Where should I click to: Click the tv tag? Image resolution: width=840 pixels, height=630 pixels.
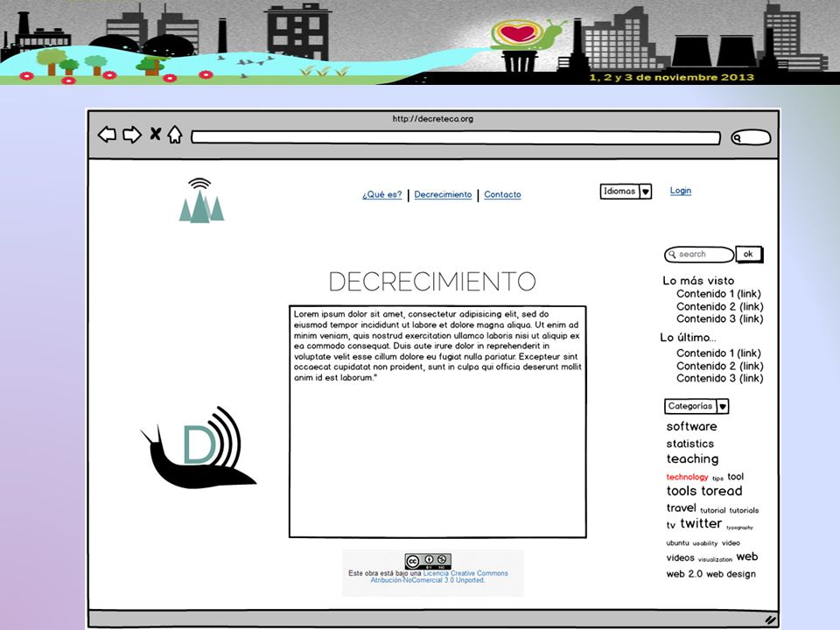(671, 526)
